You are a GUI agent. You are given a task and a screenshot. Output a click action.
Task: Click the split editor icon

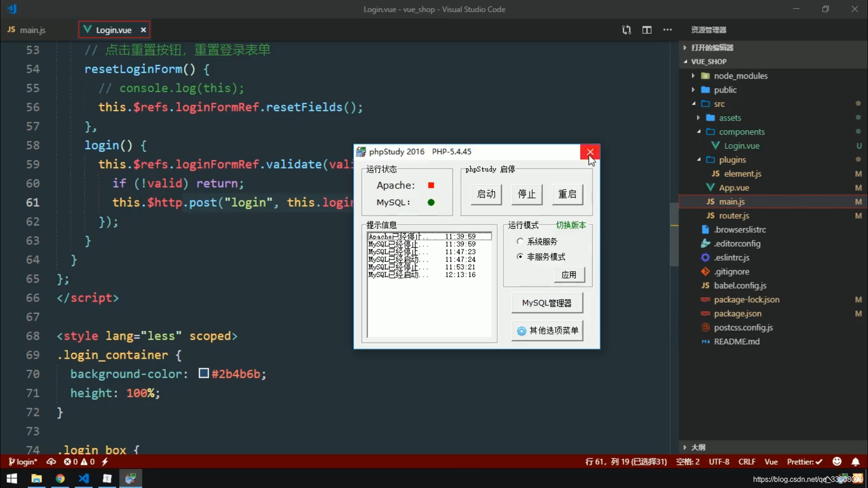(647, 30)
